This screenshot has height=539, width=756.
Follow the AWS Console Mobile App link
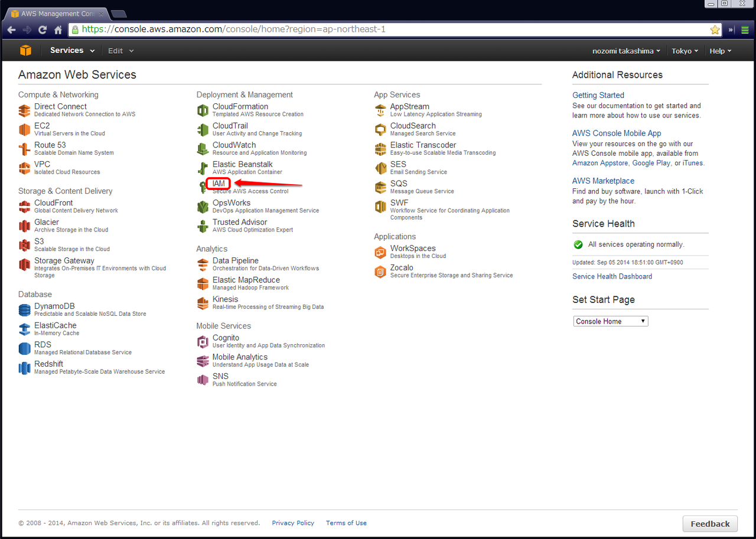pyautogui.click(x=617, y=133)
